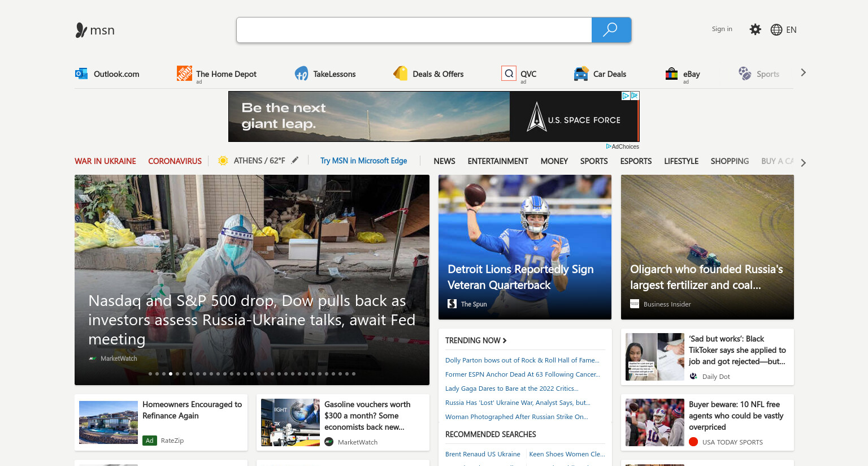Click the Ad badge next to RateZip
868x466 pixels.
coord(150,440)
